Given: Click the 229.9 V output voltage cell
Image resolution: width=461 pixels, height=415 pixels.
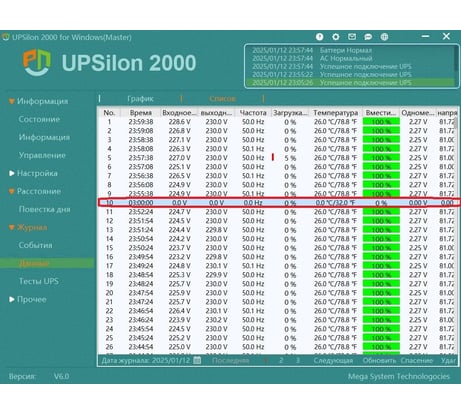Looking at the screenshot, I should (216, 275).
